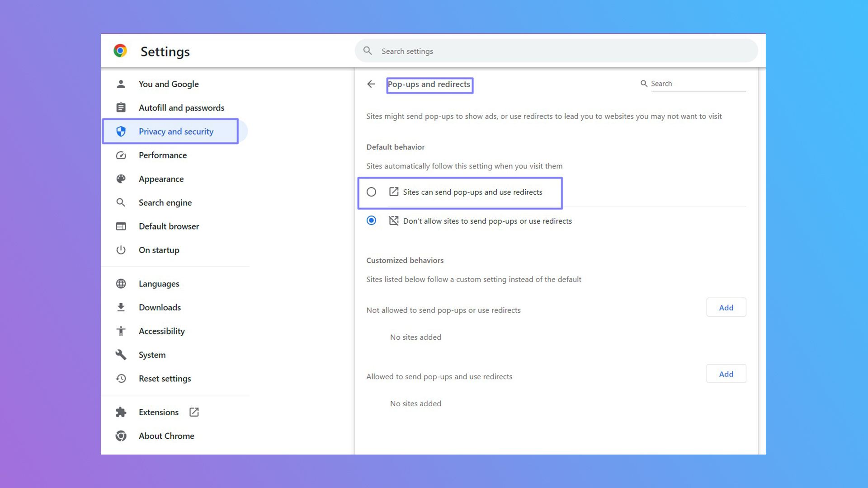Click the On startup power icon
The height and width of the screenshot is (488, 868).
click(121, 250)
